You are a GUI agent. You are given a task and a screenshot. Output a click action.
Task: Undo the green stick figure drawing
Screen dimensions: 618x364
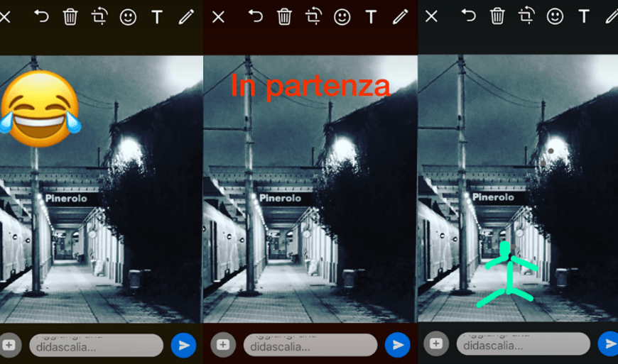click(469, 16)
